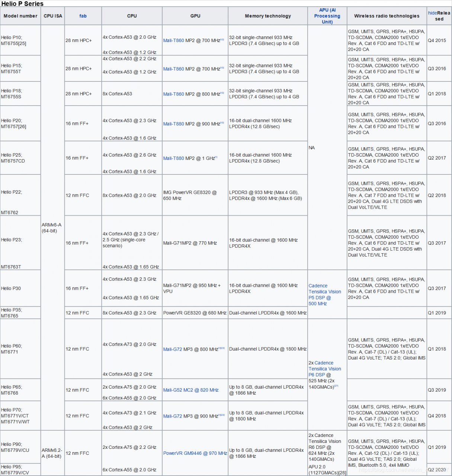Click the 'Helio P30' model cell
Viewport: 452px width, 476px height.
20,288
